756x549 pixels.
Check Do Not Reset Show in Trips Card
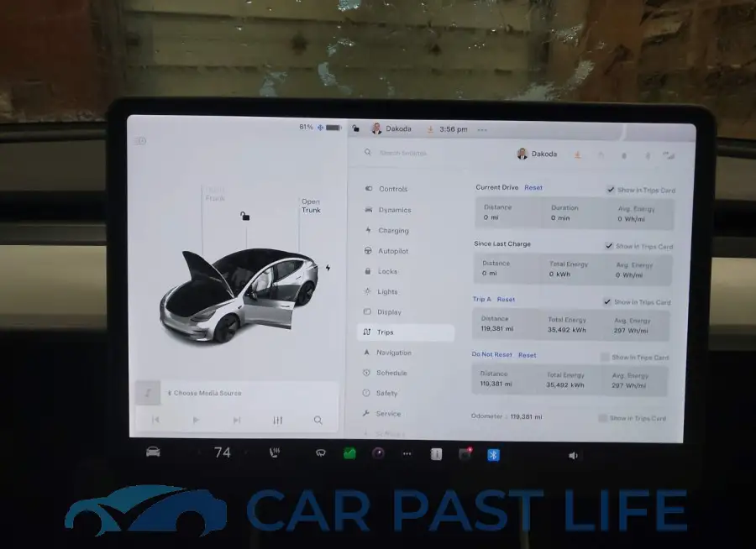[605, 357]
